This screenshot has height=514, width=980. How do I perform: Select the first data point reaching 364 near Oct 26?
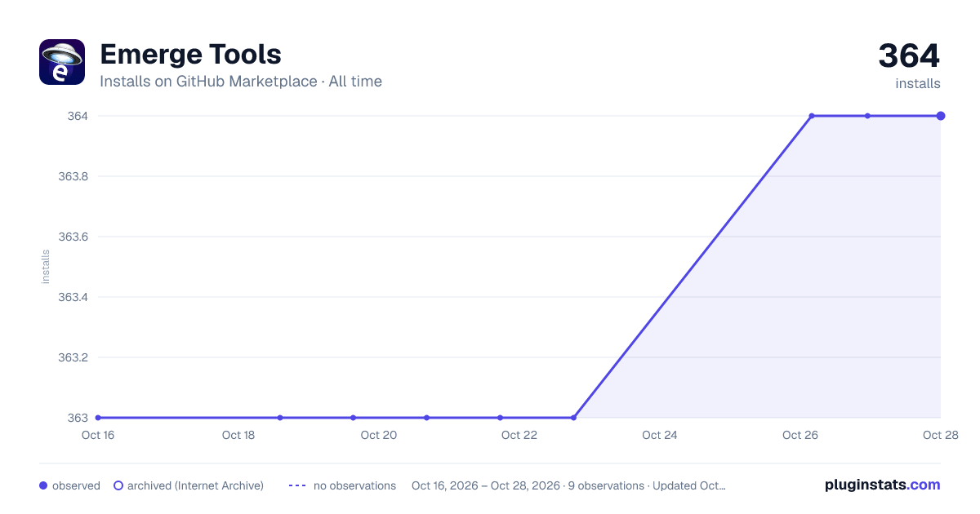click(812, 116)
